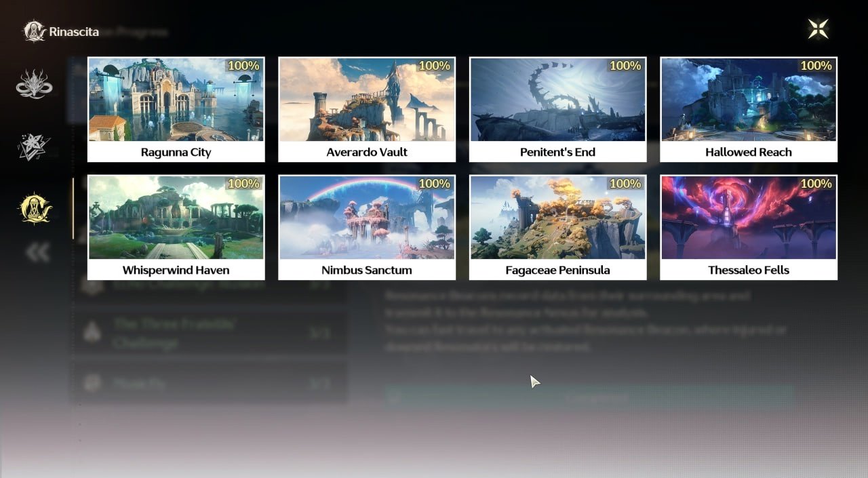Click the 100% badge on Nimbus Sanctum

click(435, 184)
